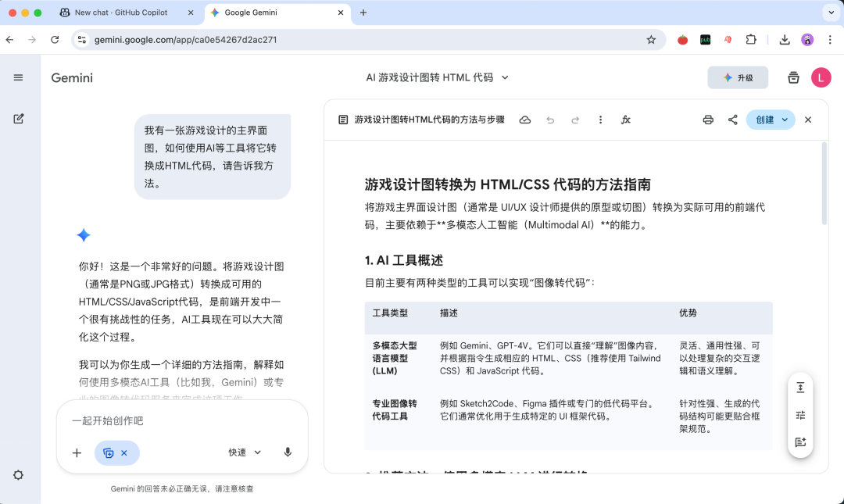Click table header 工具类型

(390, 313)
